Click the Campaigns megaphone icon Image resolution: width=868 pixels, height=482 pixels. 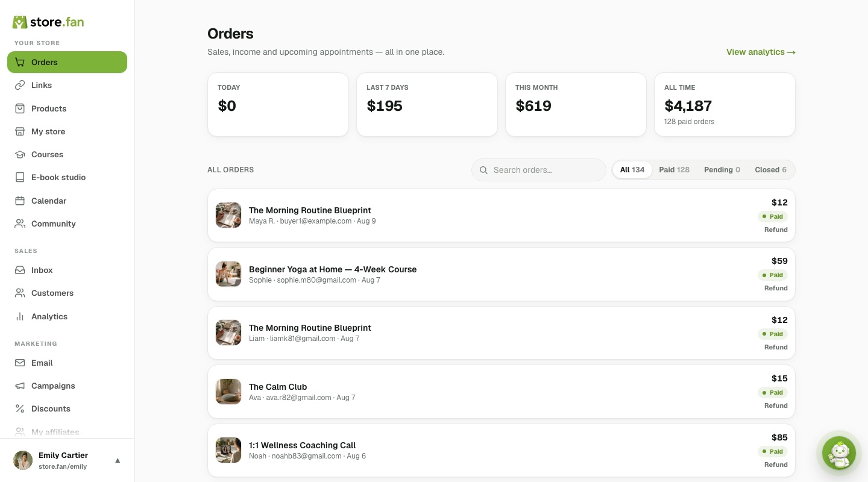(20, 386)
